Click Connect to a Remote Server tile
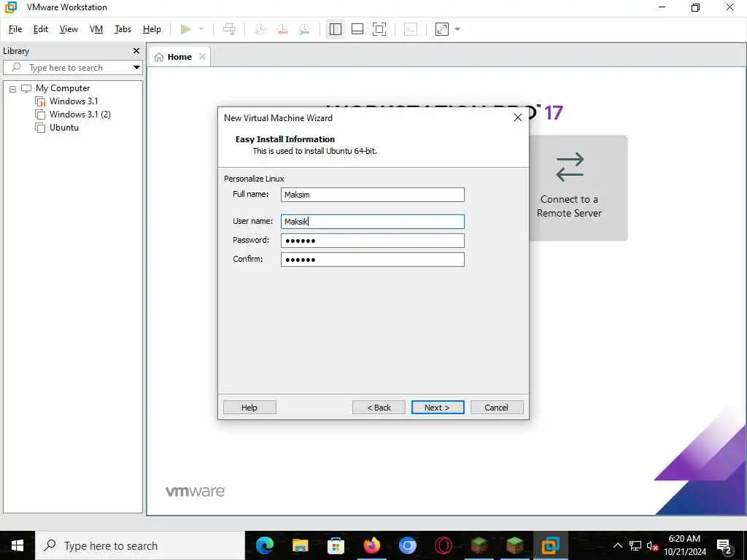Viewport: 747px width, 560px height. [578, 188]
